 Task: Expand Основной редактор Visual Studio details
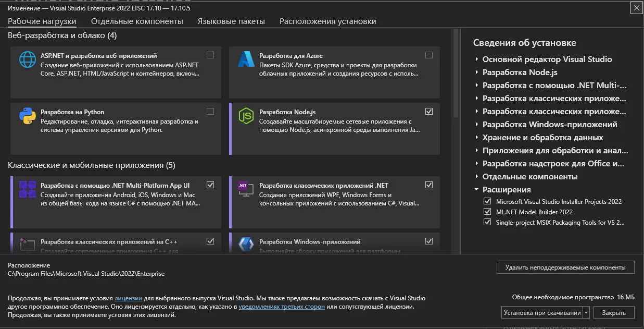click(x=477, y=59)
